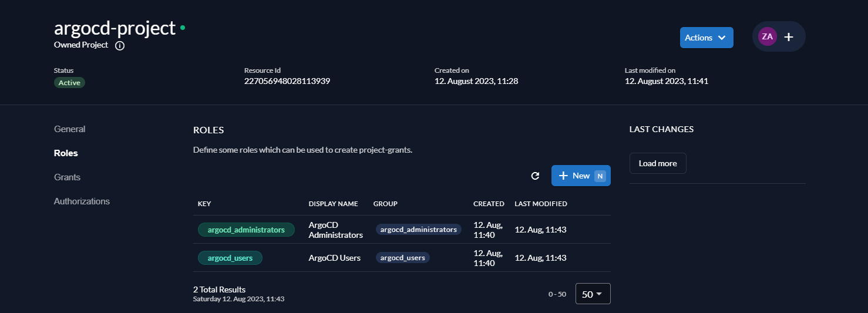Click Load more under Last Changes
This screenshot has height=313, width=868.
point(657,164)
